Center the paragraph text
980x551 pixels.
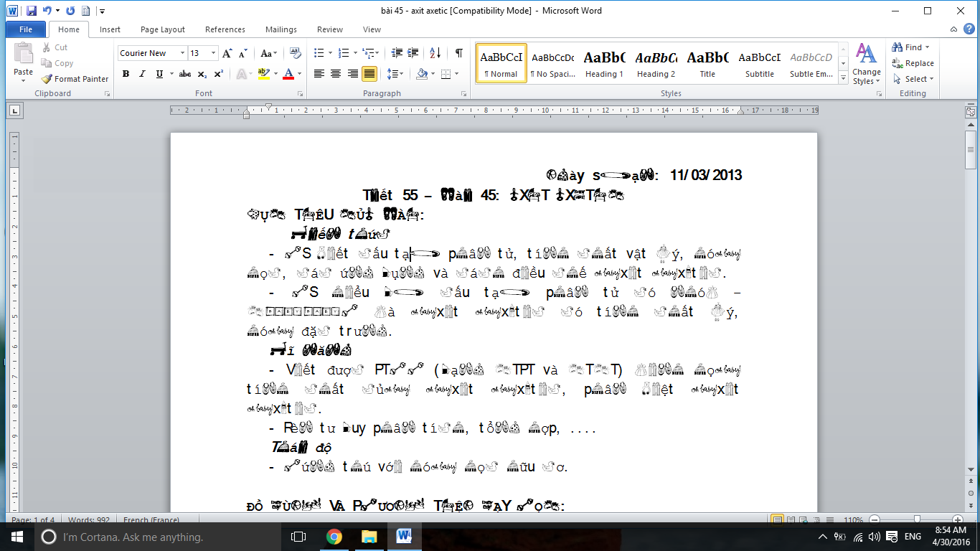coord(336,74)
